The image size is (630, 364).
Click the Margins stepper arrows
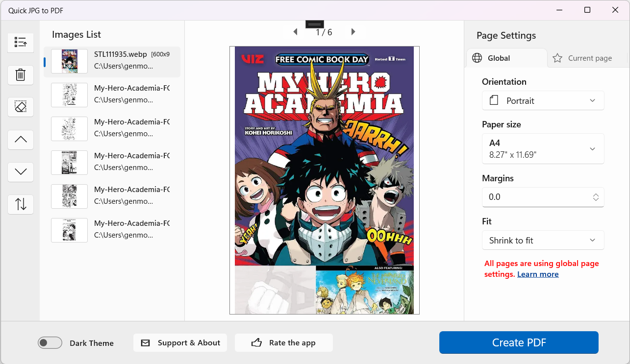point(596,197)
